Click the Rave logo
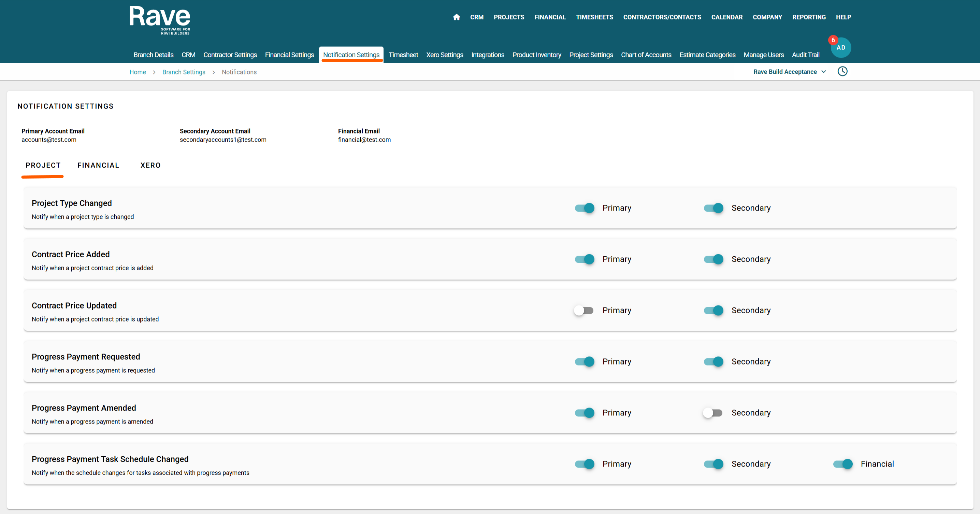This screenshot has width=980, height=514. point(160,20)
